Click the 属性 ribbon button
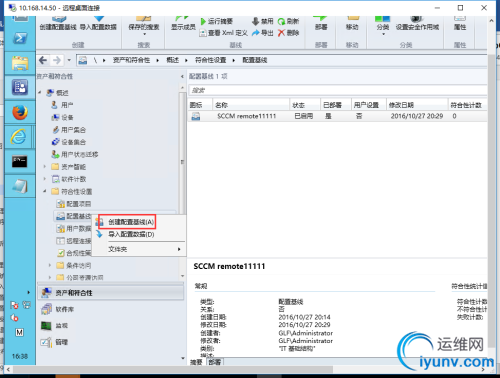 (x=460, y=24)
